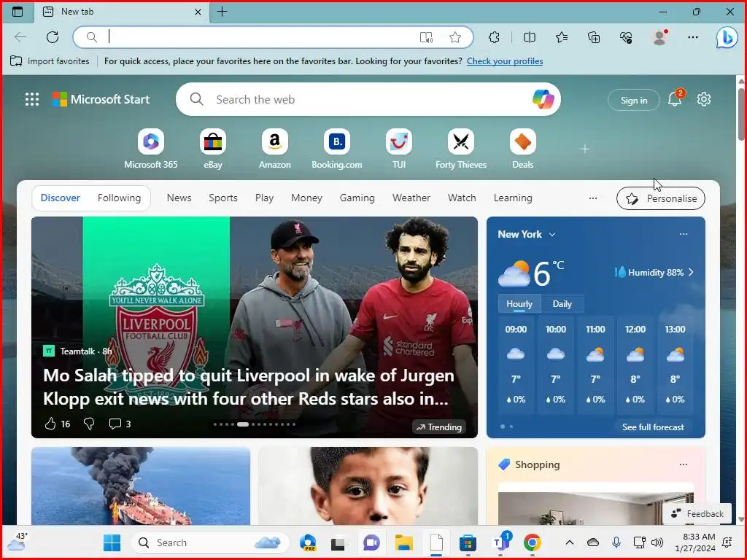The height and width of the screenshot is (560, 747).
Task: Open See full forecast link
Action: point(653,427)
